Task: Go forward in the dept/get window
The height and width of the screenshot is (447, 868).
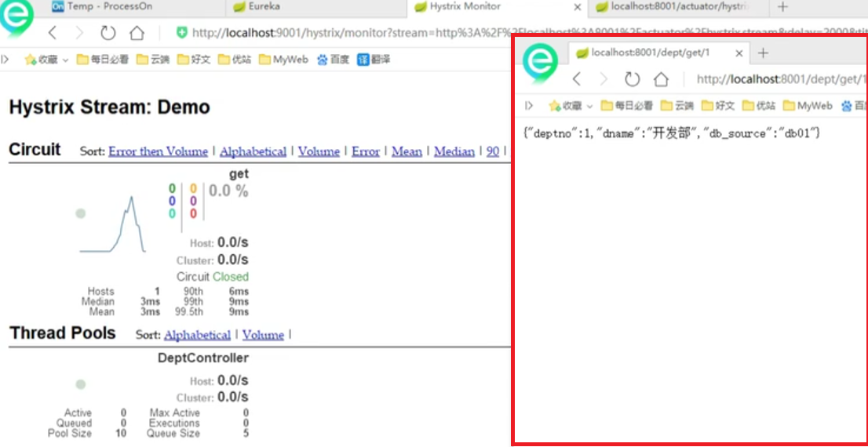Action: click(604, 79)
